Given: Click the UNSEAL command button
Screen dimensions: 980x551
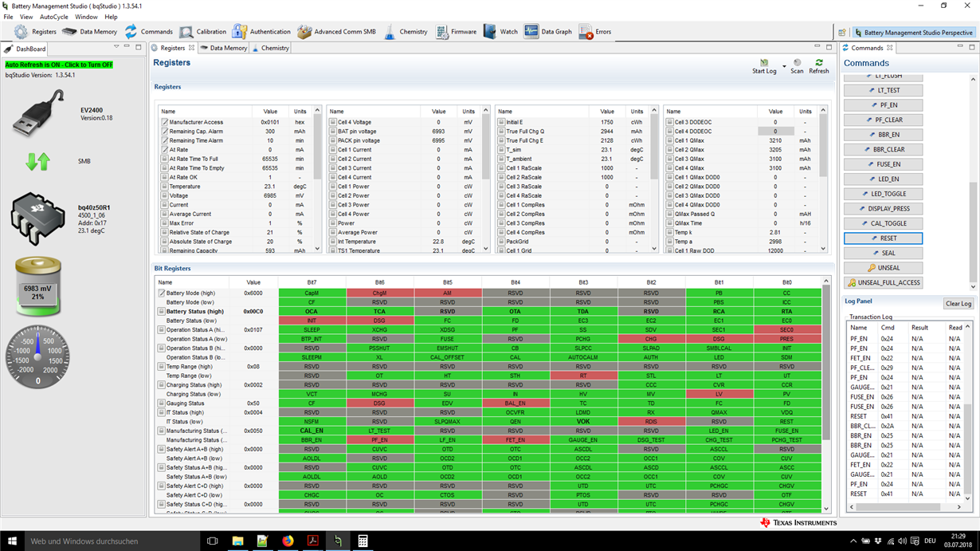Looking at the screenshot, I should 883,268.
